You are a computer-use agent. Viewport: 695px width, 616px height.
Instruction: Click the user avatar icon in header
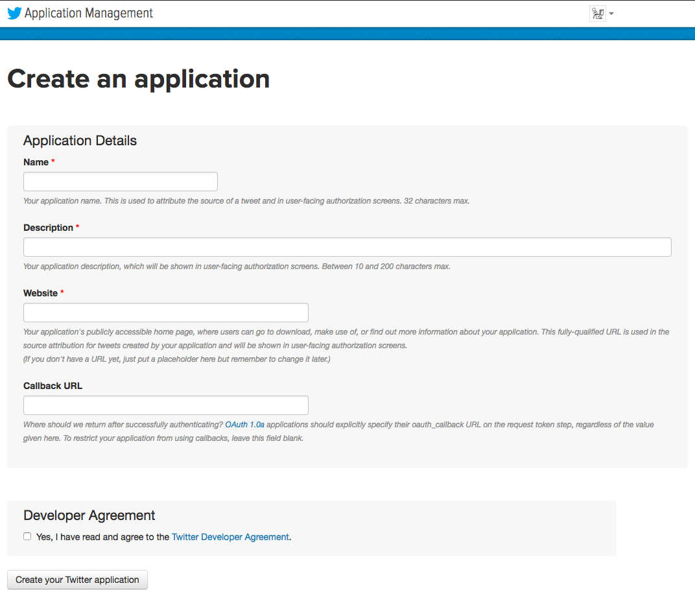(x=598, y=14)
